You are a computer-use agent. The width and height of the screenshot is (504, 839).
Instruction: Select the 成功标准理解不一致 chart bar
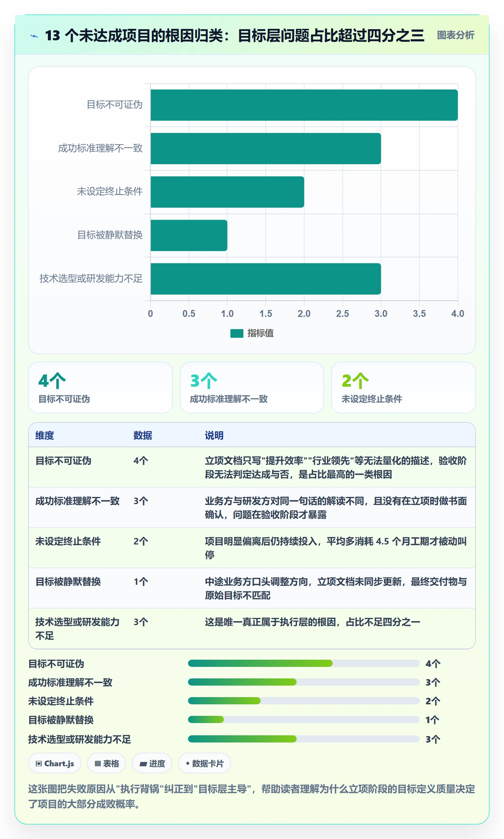[x=266, y=149]
